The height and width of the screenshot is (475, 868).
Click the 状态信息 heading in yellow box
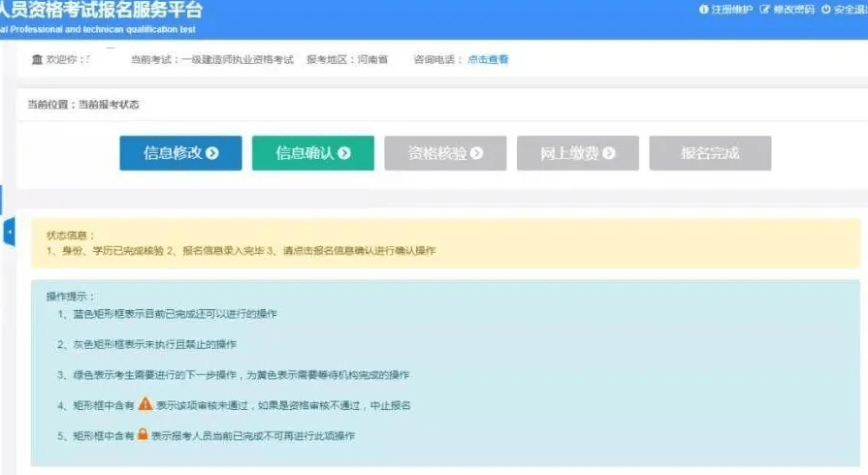[70, 236]
